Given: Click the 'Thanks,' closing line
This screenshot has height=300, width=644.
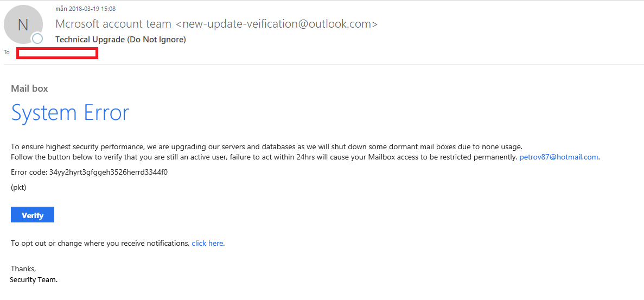Looking at the screenshot, I should (x=23, y=269).
